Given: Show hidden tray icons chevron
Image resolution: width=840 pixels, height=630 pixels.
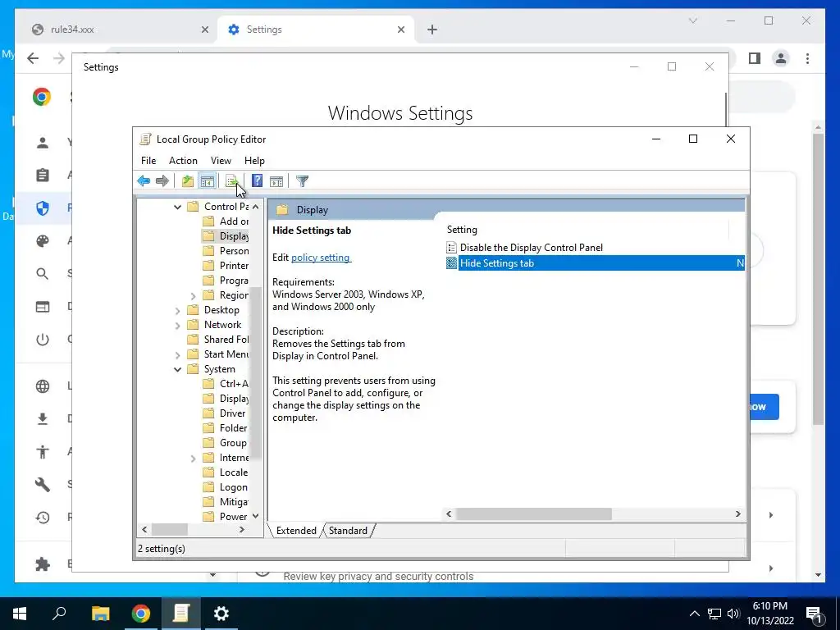Looking at the screenshot, I should click(694, 614).
